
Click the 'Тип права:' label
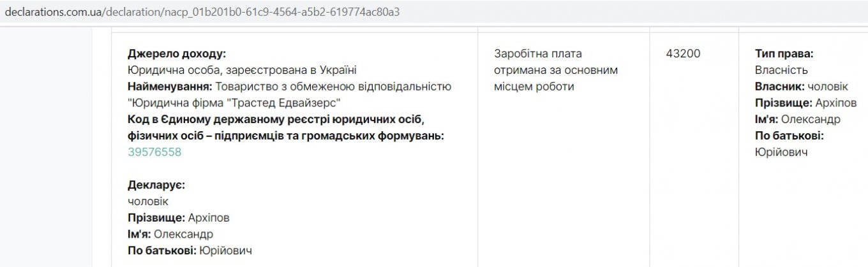784,54
